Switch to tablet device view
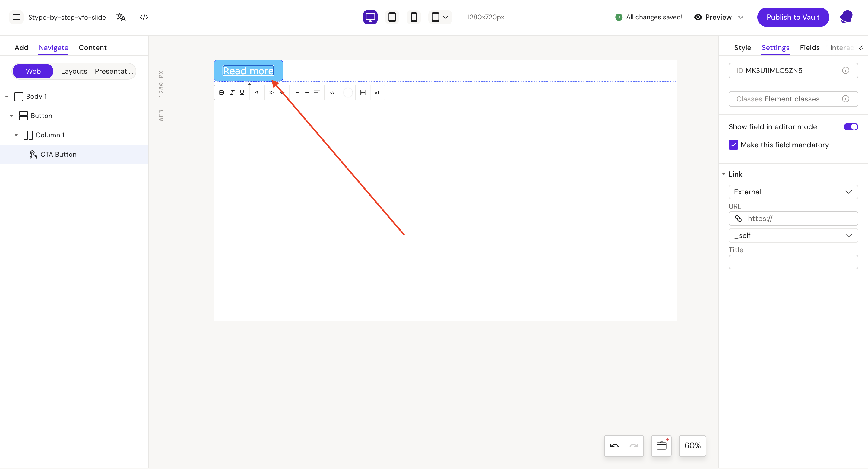This screenshot has width=868, height=469. coord(392,17)
